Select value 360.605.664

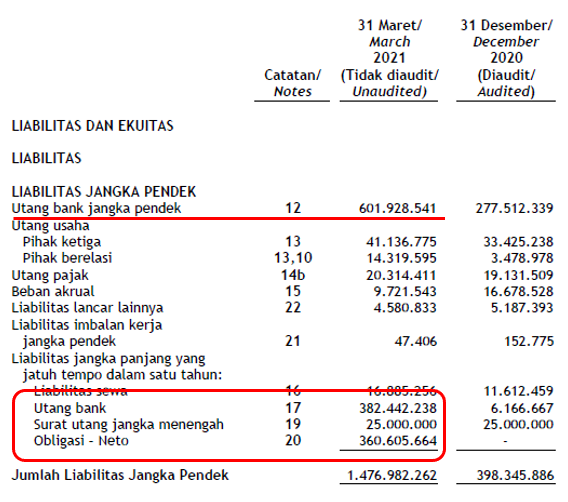tap(398, 440)
